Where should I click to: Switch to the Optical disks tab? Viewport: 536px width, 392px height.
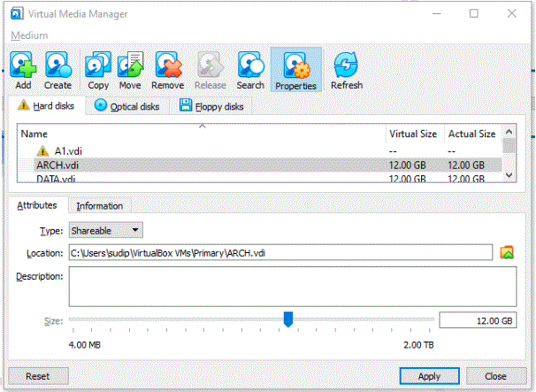click(126, 106)
